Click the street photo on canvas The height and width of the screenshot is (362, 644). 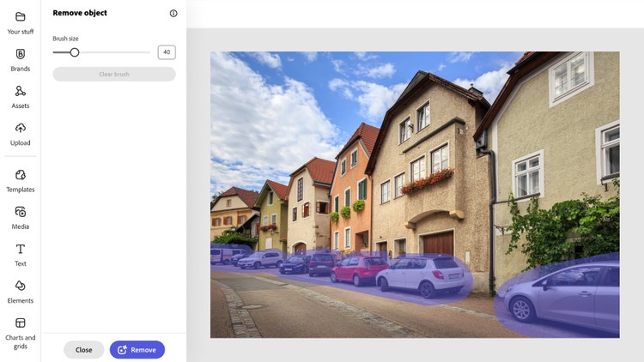tap(415, 195)
